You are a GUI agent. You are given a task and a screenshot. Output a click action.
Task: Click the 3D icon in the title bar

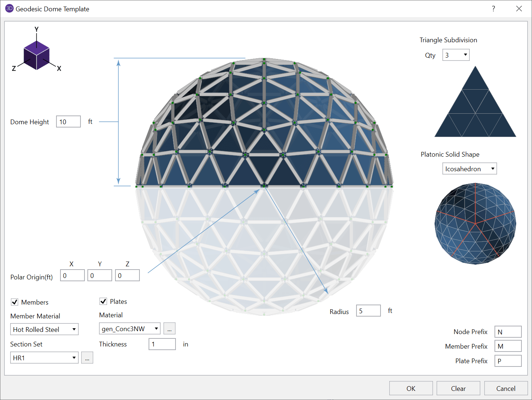[9, 8]
